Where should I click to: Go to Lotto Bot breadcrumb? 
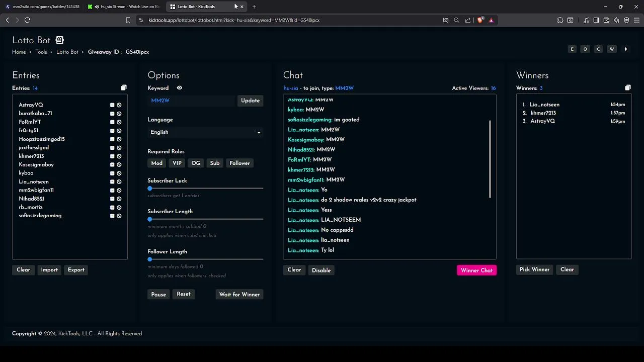pyautogui.click(x=67, y=52)
